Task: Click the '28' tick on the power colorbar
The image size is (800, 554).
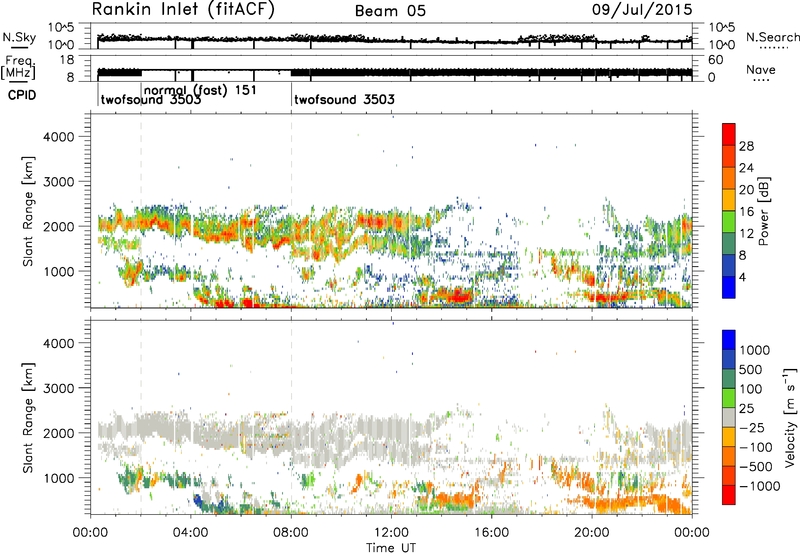Action: (746, 146)
